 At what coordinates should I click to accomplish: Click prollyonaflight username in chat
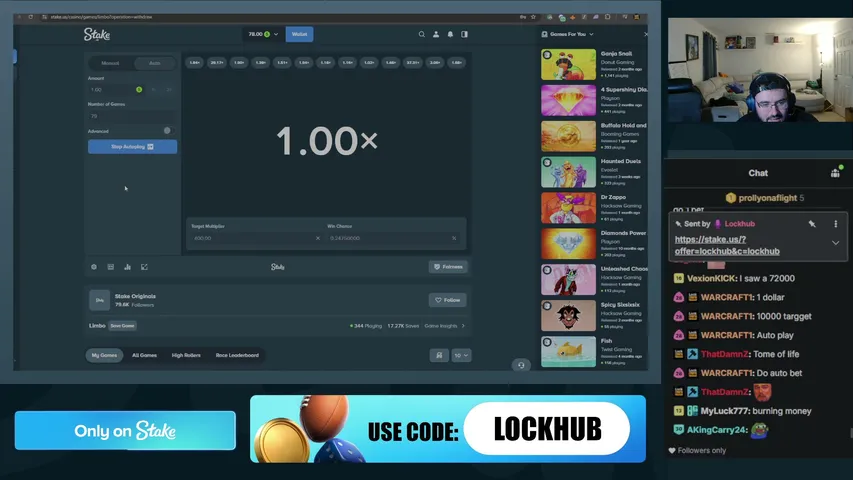[767, 198]
